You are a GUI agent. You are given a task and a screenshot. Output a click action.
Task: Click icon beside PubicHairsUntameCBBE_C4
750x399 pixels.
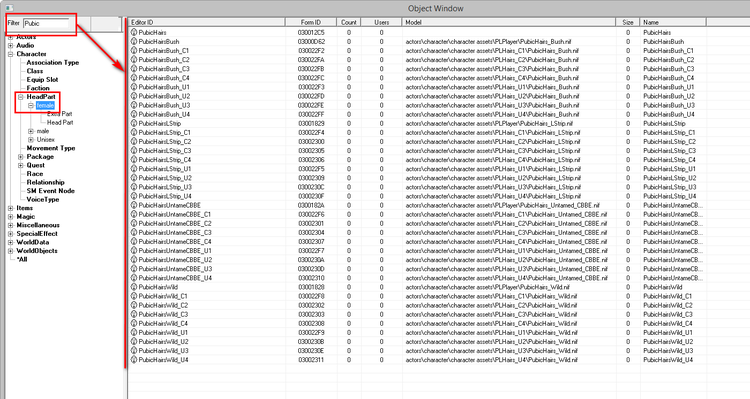tap(134, 242)
